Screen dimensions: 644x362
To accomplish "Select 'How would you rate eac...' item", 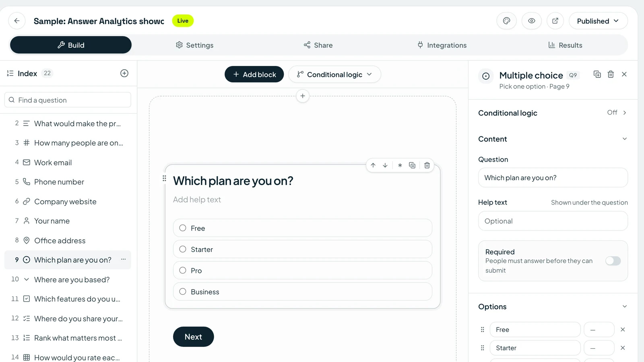I will pyautogui.click(x=68, y=357).
